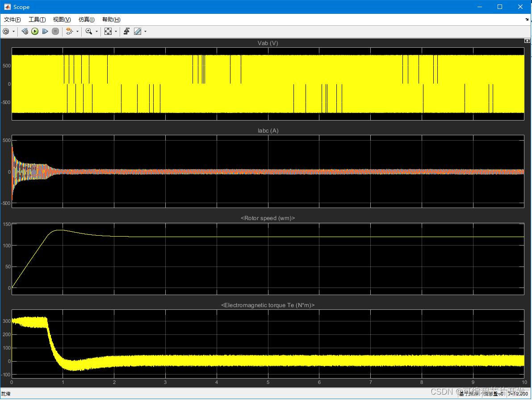Minimize the Scope window
532x400 pixels.
480,7
